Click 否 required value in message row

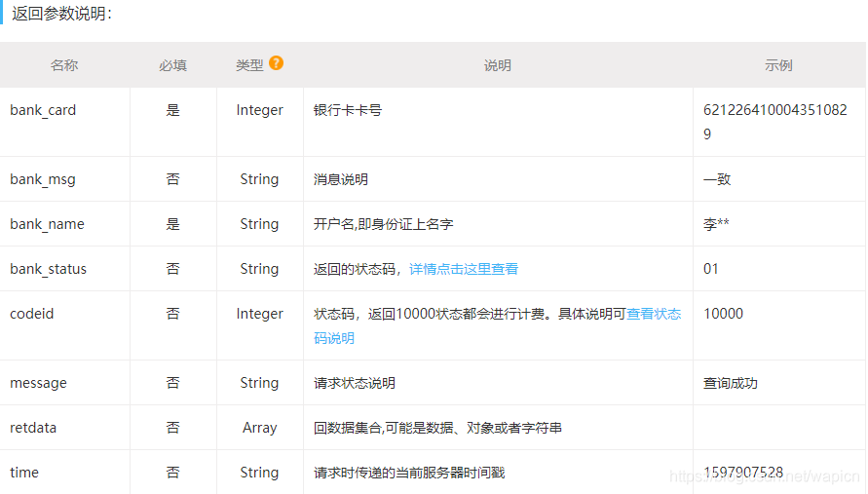[172, 383]
